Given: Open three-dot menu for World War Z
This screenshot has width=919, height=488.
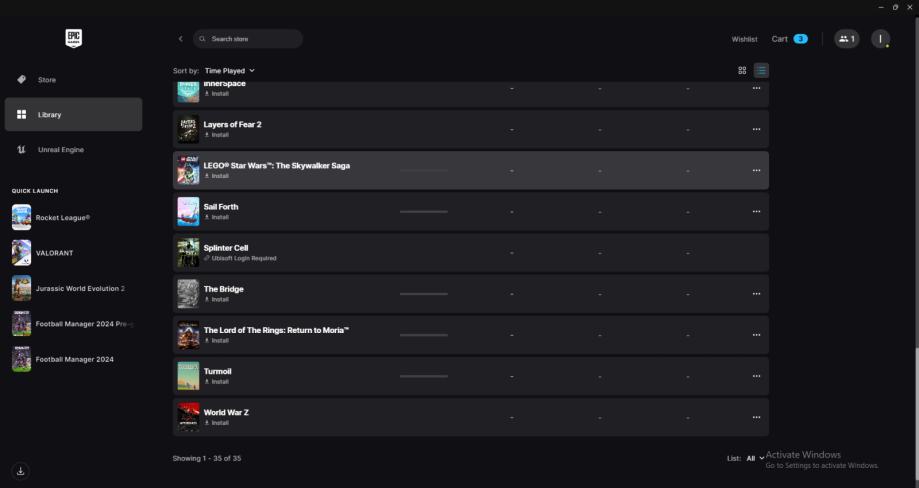Looking at the screenshot, I should point(756,417).
